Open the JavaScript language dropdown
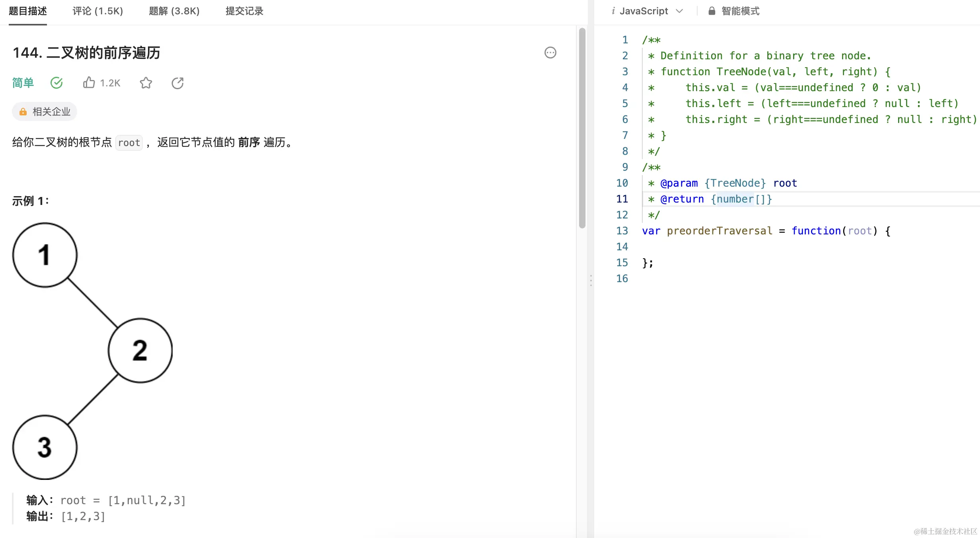Image resolution: width=980 pixels, height=538 pixels. 644,11
